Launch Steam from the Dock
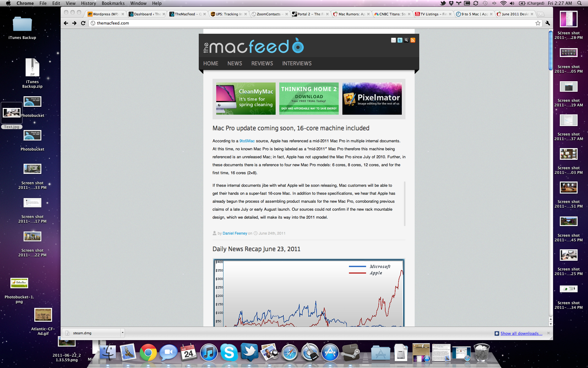Viewport: 588px width, 368px height. coord(350,353)
